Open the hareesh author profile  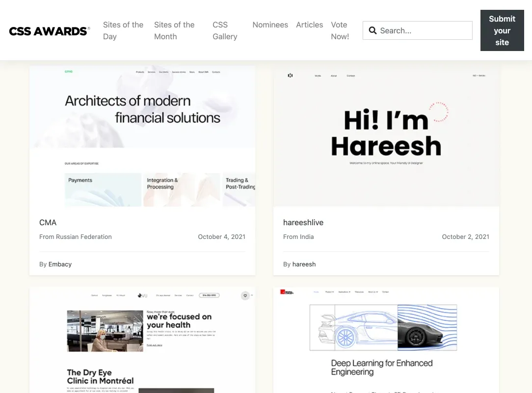(304, 264)
